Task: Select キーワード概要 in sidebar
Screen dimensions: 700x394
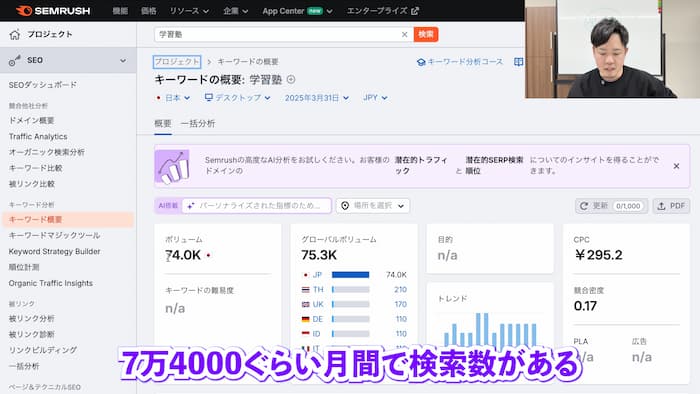Action: pos(68,220)
